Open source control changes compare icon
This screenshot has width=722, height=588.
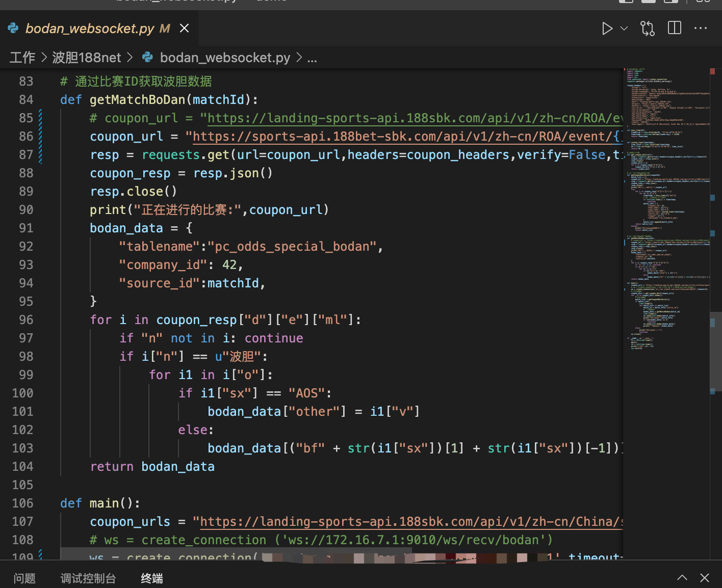(x=648, y=29)
